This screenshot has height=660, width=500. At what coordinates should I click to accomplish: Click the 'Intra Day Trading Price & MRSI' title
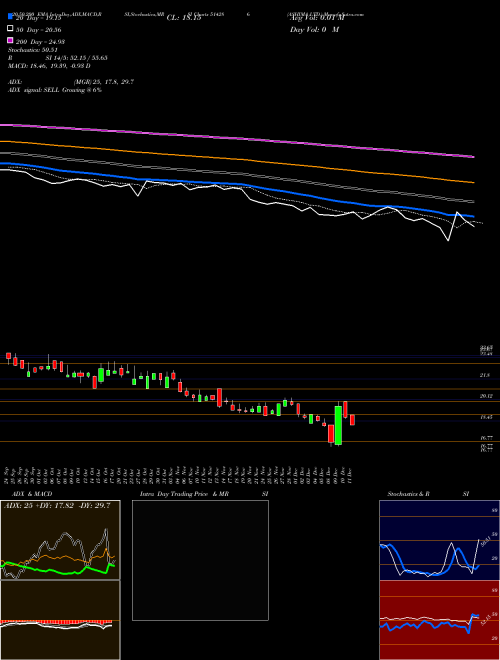(x=204, y=494)
